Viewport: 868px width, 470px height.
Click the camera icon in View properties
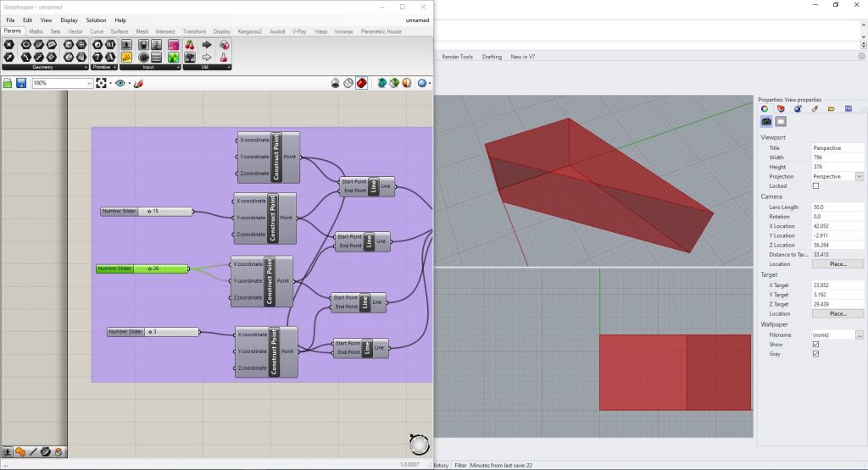(x=767, y=121)
